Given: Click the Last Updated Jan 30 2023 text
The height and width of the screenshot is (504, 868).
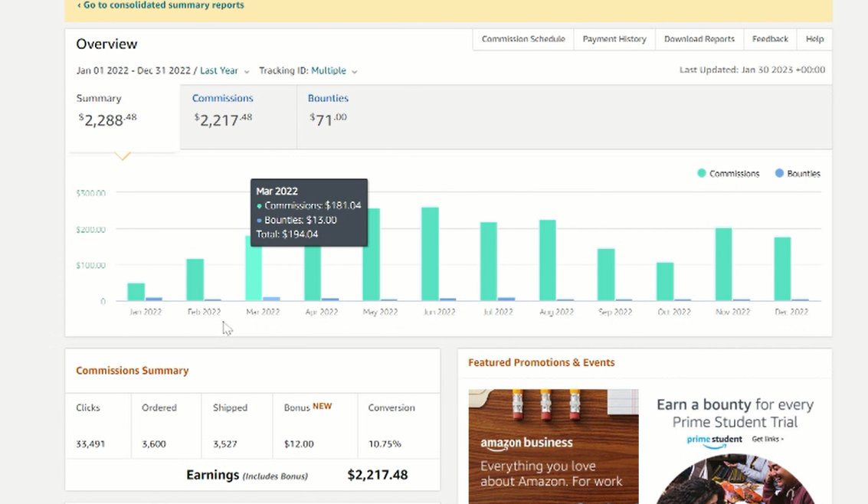Looking at the screenshot, I should [752, 70].
